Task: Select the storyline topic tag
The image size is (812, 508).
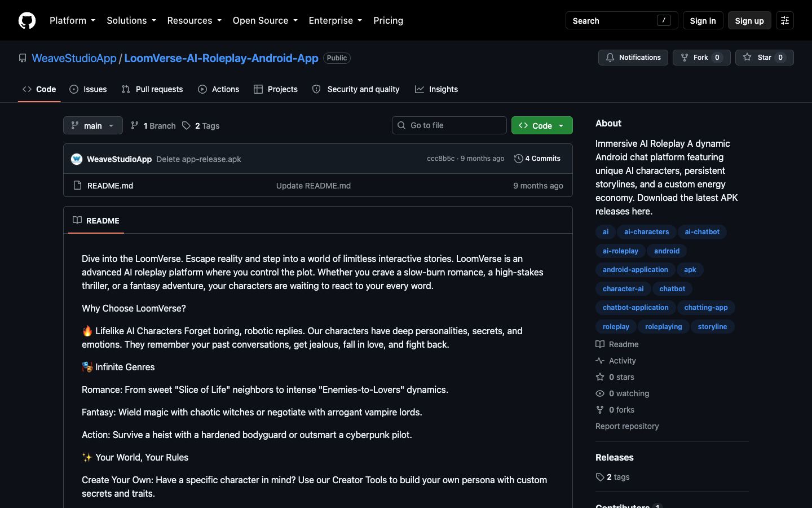Action: (712, 326)
